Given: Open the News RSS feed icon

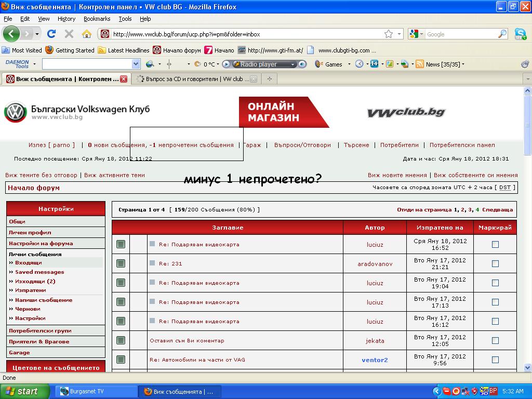Looking at the screenshot, I should pos(419,64).
